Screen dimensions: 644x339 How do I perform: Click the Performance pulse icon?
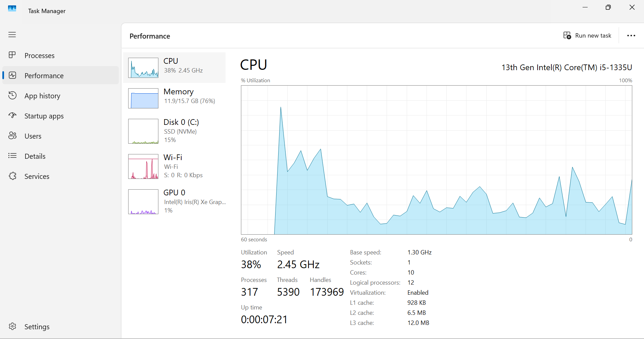click(x=12, y=75)
